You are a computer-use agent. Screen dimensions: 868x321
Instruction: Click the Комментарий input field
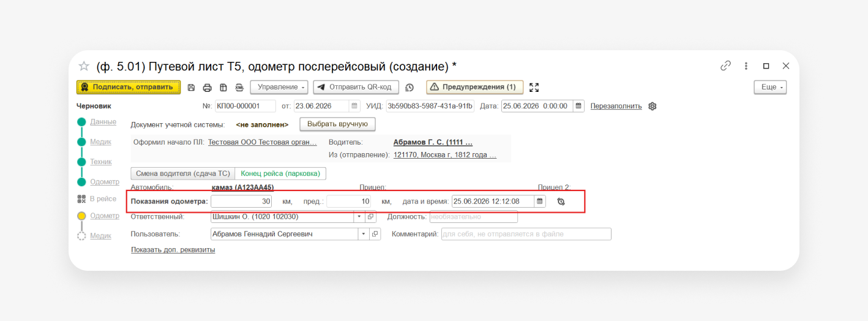pos(526,234)
